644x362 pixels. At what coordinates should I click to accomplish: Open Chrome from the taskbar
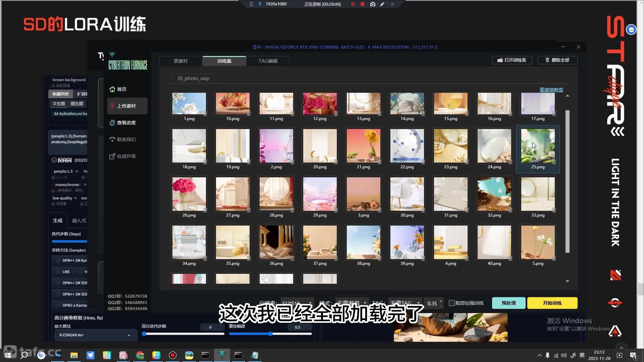tap(140, 355)
